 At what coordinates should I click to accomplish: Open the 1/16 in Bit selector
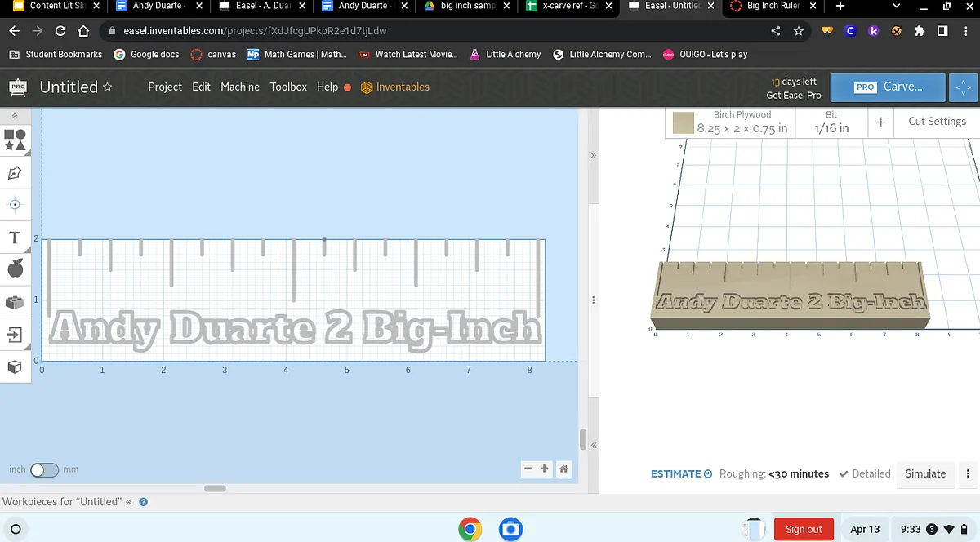tap(831, 122)
